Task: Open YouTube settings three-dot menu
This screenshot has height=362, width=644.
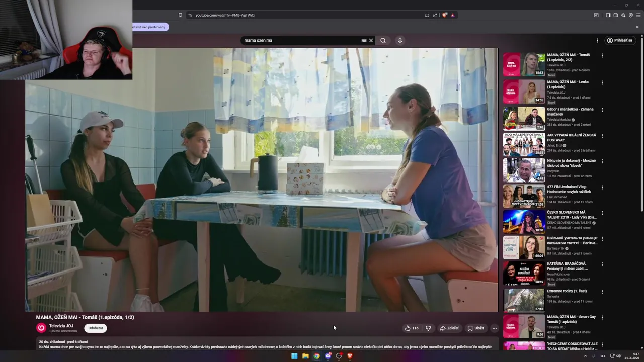Action: click(x=597, y=40)
